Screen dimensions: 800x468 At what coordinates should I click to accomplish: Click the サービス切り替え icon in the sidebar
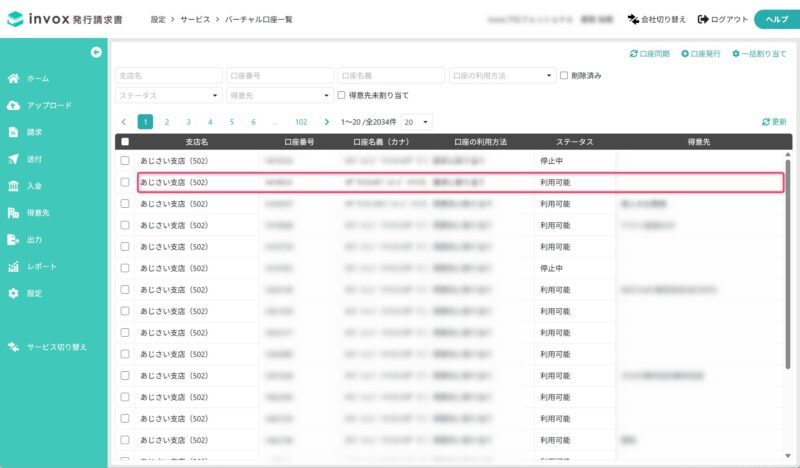pos(14,347)
